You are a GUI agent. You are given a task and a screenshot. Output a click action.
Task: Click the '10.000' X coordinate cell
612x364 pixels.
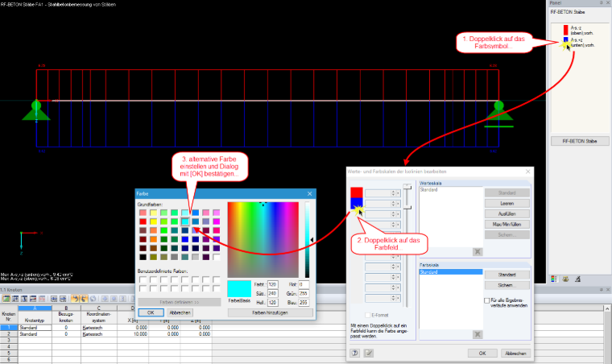[133, 334]
